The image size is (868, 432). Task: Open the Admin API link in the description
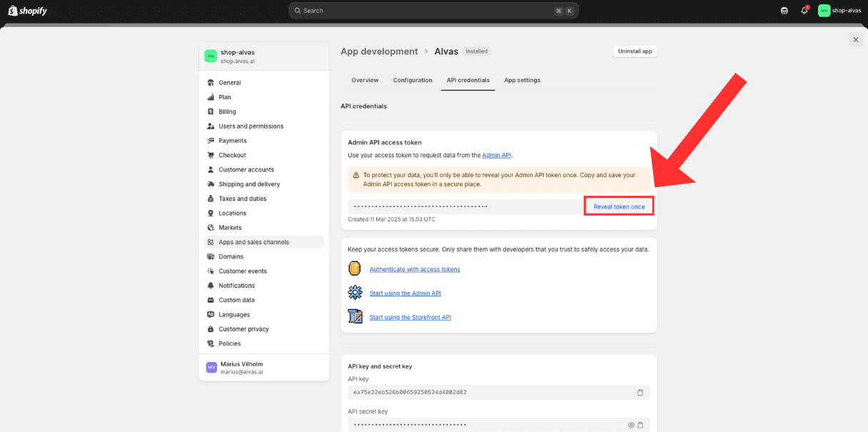tap(497, 155)
